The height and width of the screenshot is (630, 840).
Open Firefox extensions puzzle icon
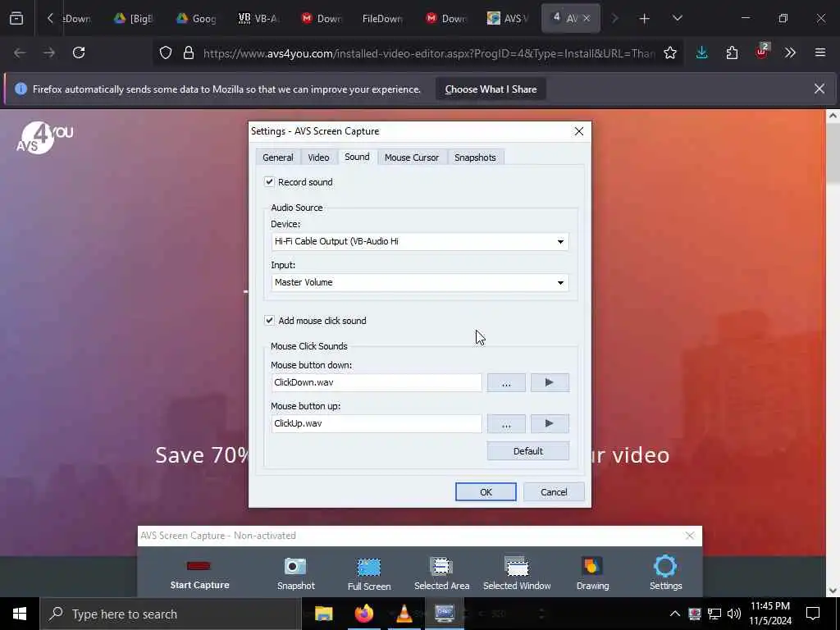click(x=732, y=52)
